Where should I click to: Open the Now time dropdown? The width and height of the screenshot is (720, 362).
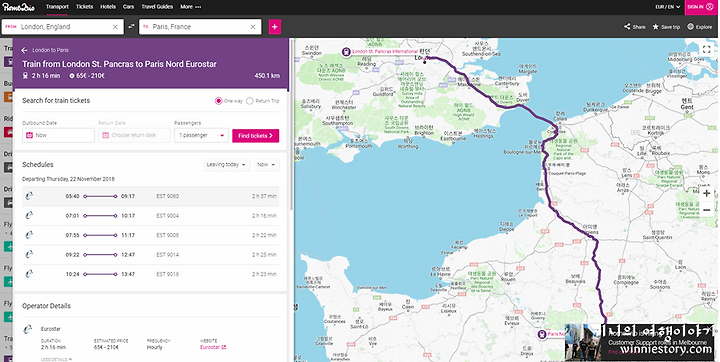(x=267, y=164)
